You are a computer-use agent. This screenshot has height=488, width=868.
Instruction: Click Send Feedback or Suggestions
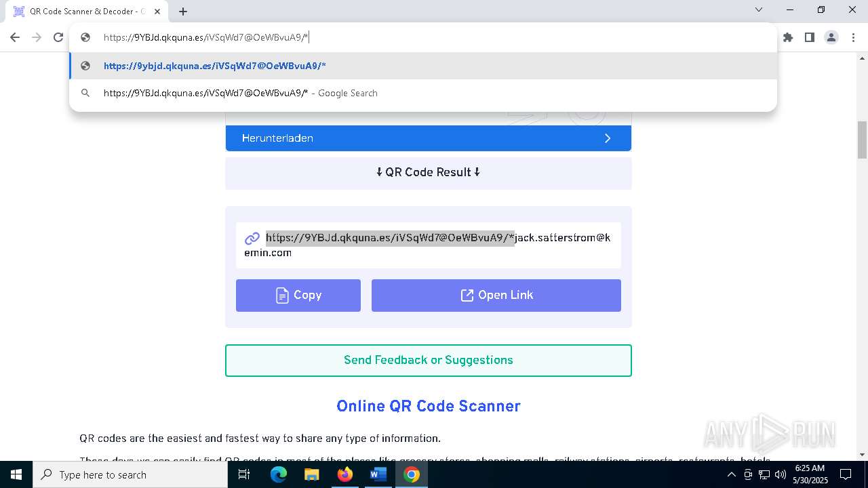tap(428, 360)
